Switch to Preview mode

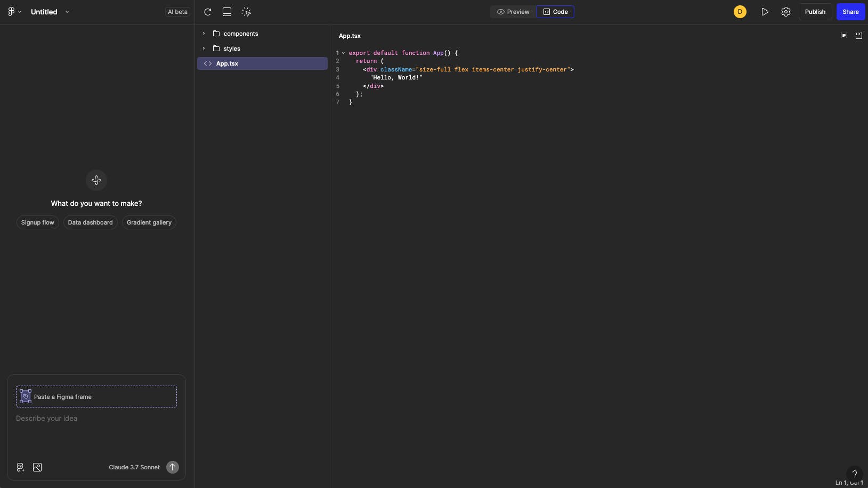[x=513, y=12]
